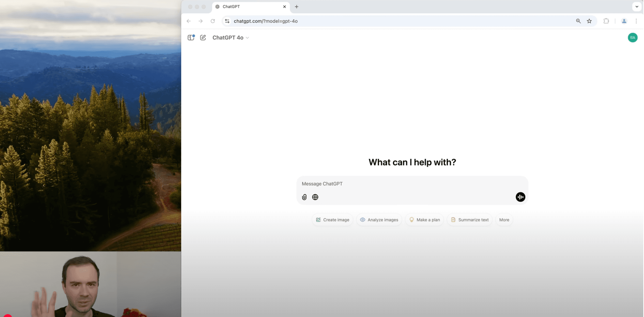Open the browser extensions puzzle icon
This screenshot has width=644, height=317.
click(x=606, y=21)
